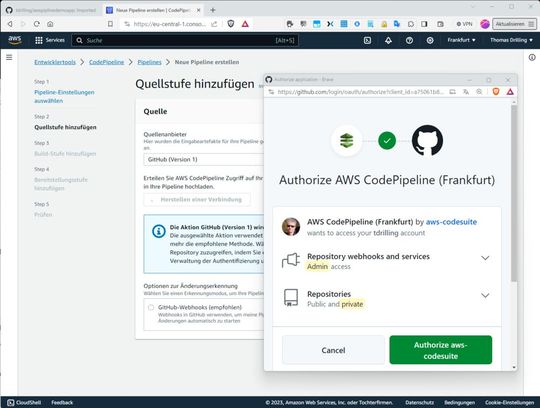Screen dimensions: 540x408
Task: Open the GitHub (Version 1) source provider dropdown
Action: point(204,159)
